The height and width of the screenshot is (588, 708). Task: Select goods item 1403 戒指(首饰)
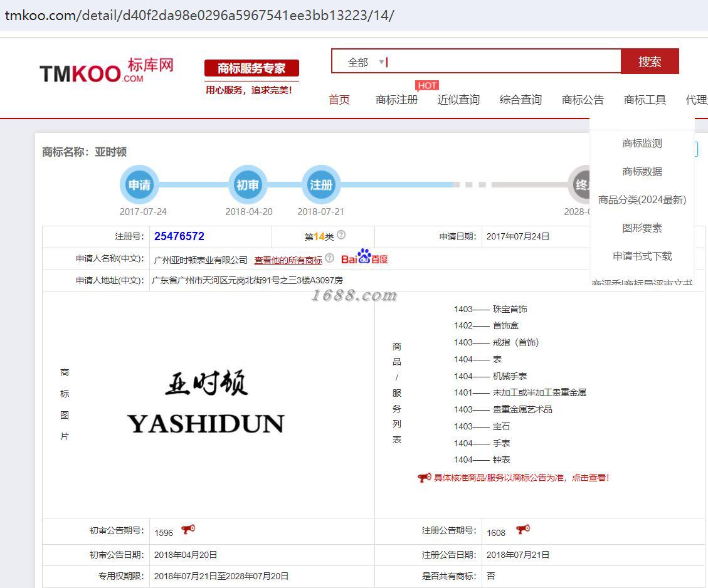coord(496,342)
